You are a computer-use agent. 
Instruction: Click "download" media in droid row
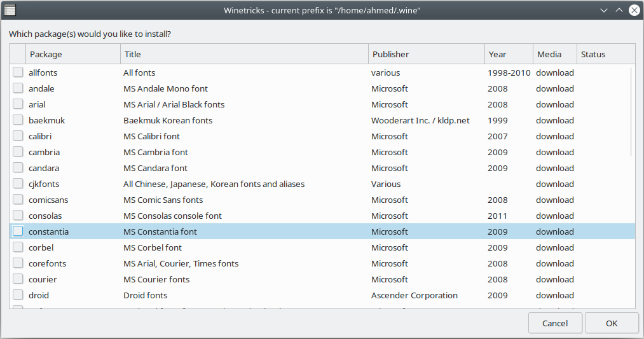click(x=555, y=296)
